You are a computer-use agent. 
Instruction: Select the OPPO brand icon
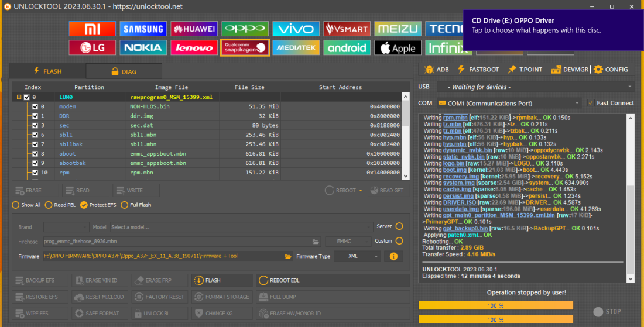[x=245, y=29]
